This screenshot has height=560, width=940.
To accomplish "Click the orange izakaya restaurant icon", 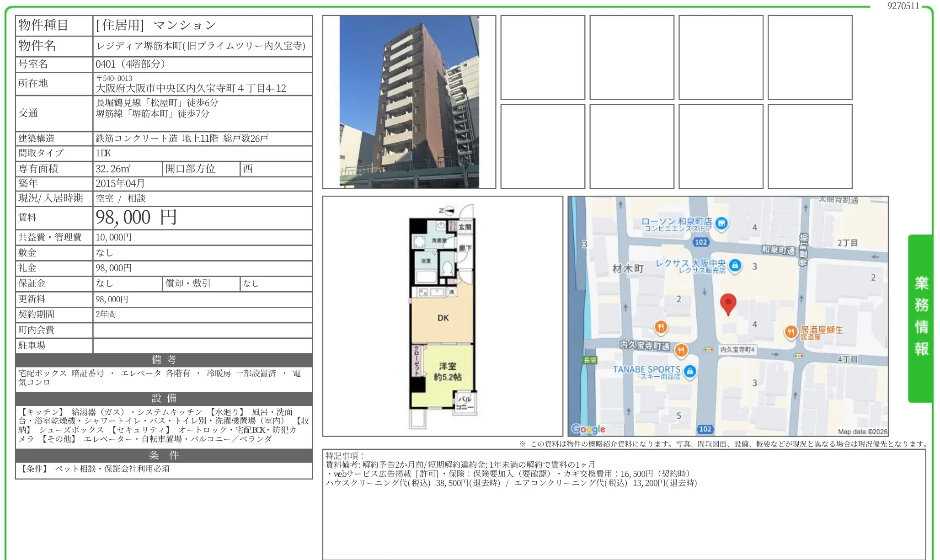I will (790, 332).
